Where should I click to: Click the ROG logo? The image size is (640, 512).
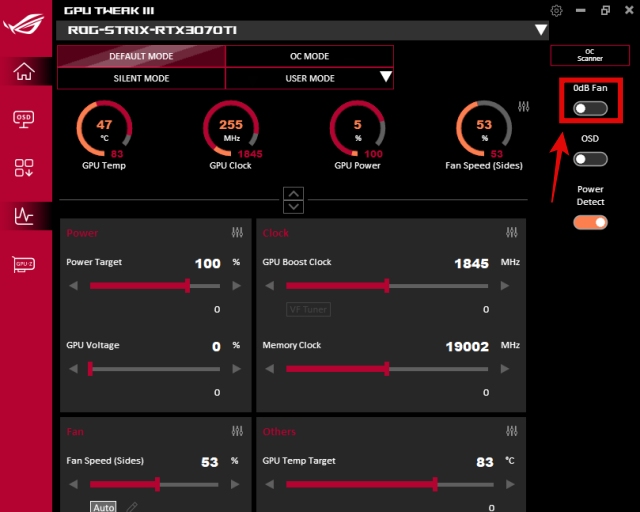coord(24,24)
